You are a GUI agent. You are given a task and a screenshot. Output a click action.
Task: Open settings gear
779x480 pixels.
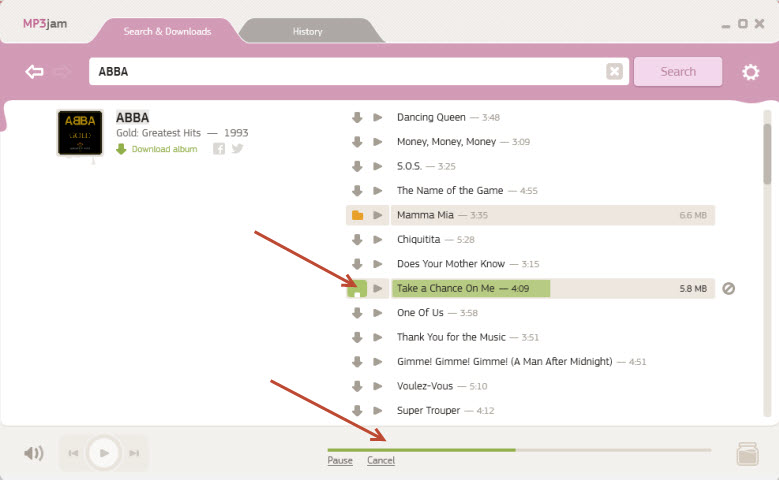click(x=750, y=72)
